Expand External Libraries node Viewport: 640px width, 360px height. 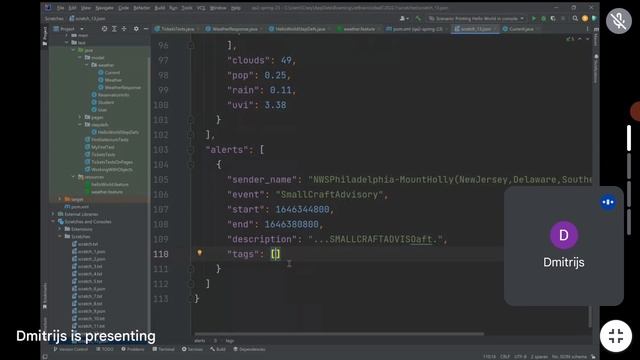(x=53, y=214)
